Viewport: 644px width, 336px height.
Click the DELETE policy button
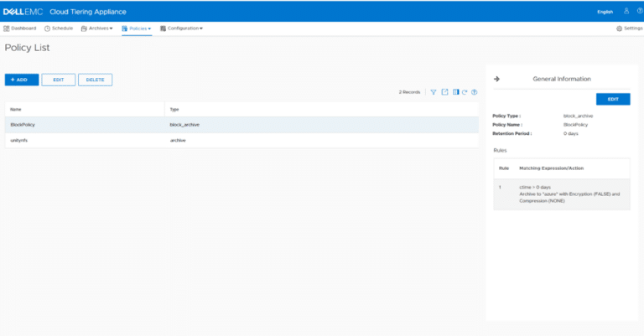pos(96,80)
